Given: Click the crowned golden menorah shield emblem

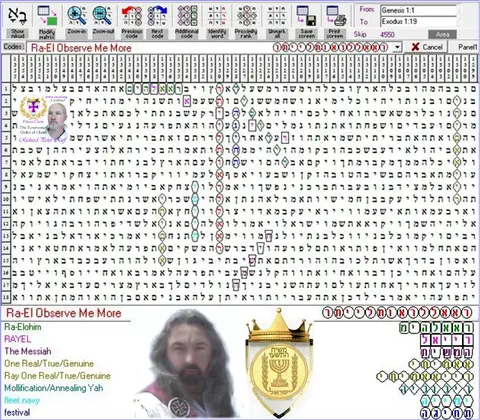Looking at the screenshot, I should (x=279, y=363).
